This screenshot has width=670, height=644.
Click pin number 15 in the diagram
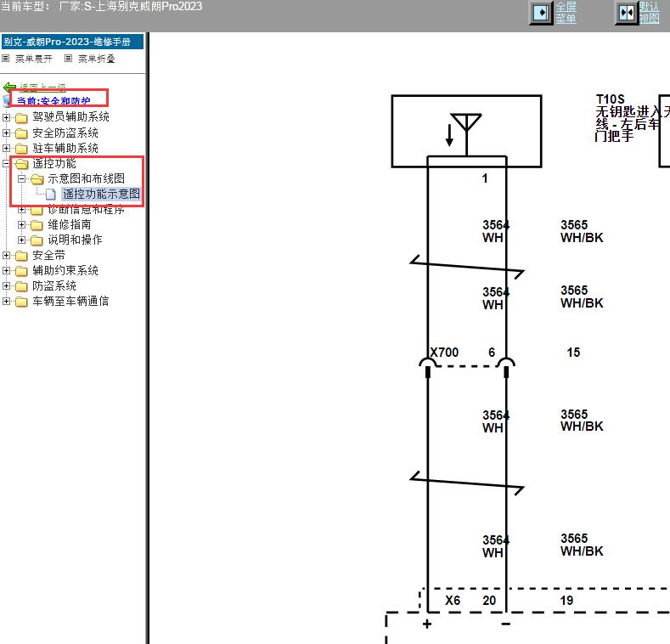(x=573, y=353)
